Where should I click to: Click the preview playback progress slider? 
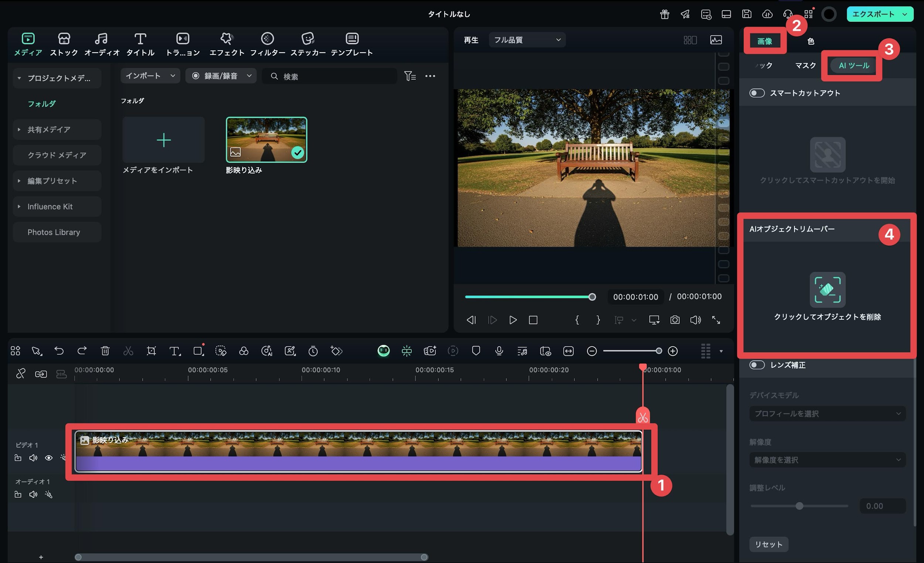coord(530,297)
